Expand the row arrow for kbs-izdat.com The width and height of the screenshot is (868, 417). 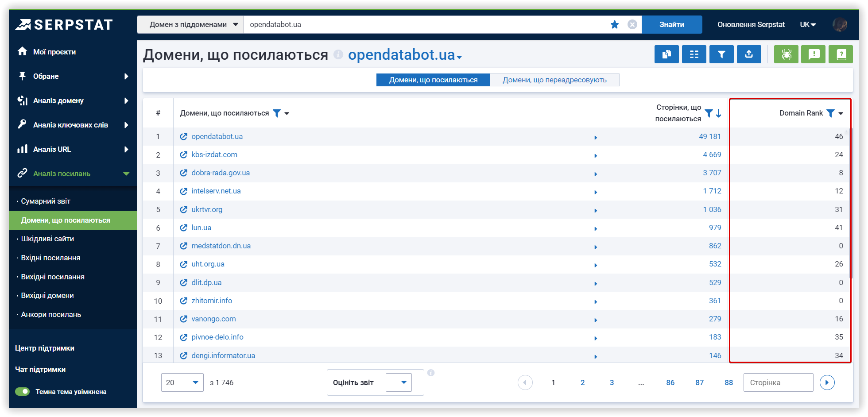tap(596, 156)
